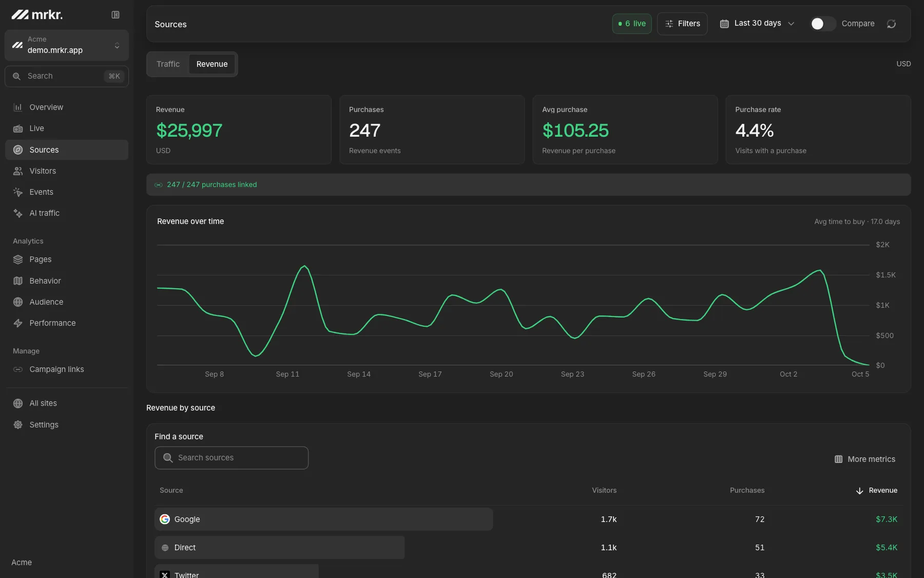Image resolution: width=924 pixels, height=578 pixels.
Task: Click Direct revenue $5.4K value
Action: pyautogui.click(x=887, y=548)
